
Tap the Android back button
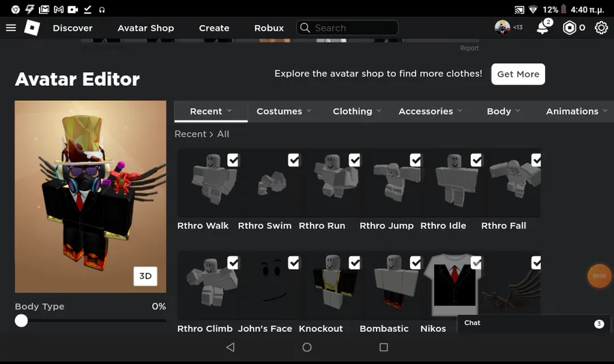231,347
